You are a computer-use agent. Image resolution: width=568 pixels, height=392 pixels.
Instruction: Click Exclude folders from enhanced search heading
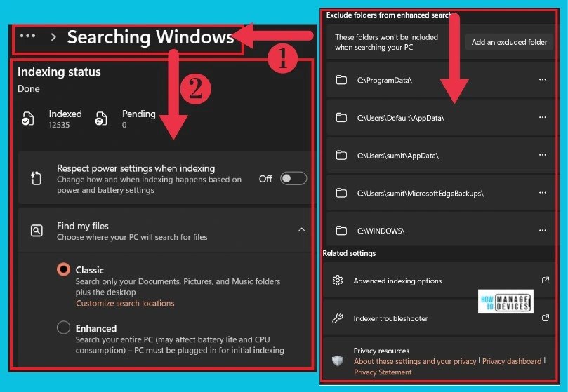[x=388, y=15]
